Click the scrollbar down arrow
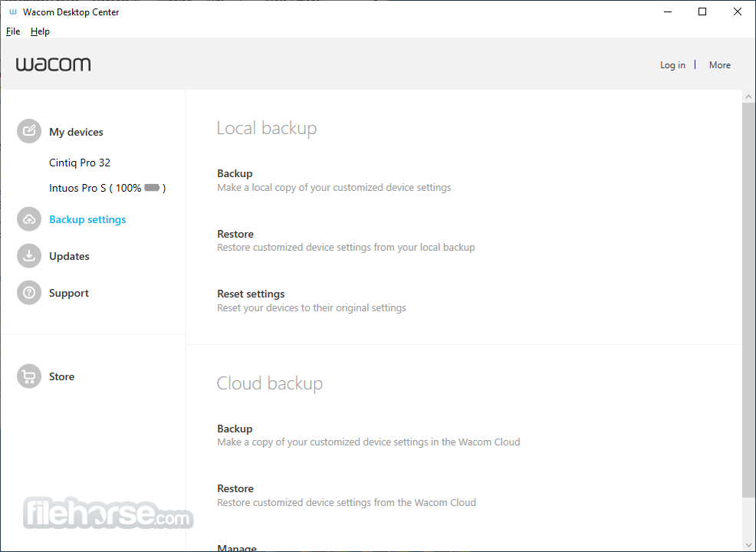 (x=748, y=546)
